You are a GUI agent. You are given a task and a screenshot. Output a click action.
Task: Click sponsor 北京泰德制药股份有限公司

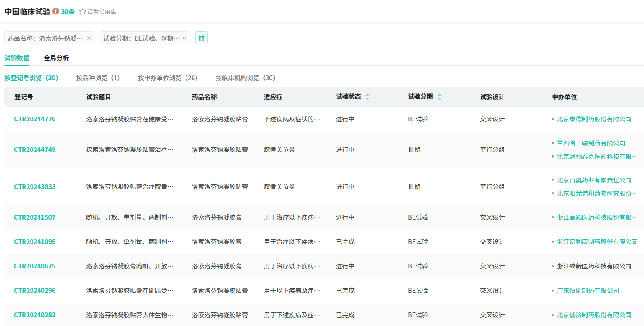click(x=594, y=119)
